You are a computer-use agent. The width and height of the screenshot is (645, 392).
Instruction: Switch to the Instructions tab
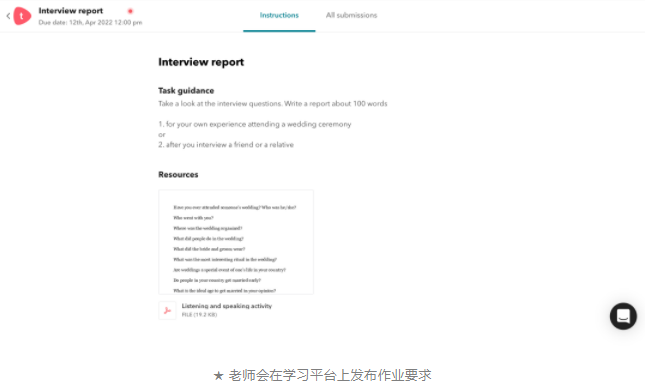click(279, 15)
